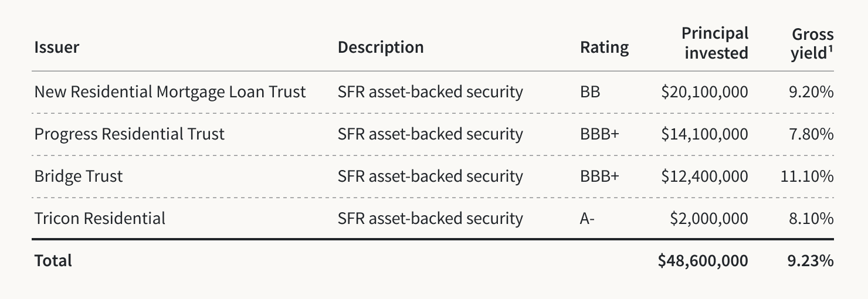The image size is (868, 299).
Task: Select the 7.80% gross yield cell
Action: pyautogui.click(x=811, y=134)
